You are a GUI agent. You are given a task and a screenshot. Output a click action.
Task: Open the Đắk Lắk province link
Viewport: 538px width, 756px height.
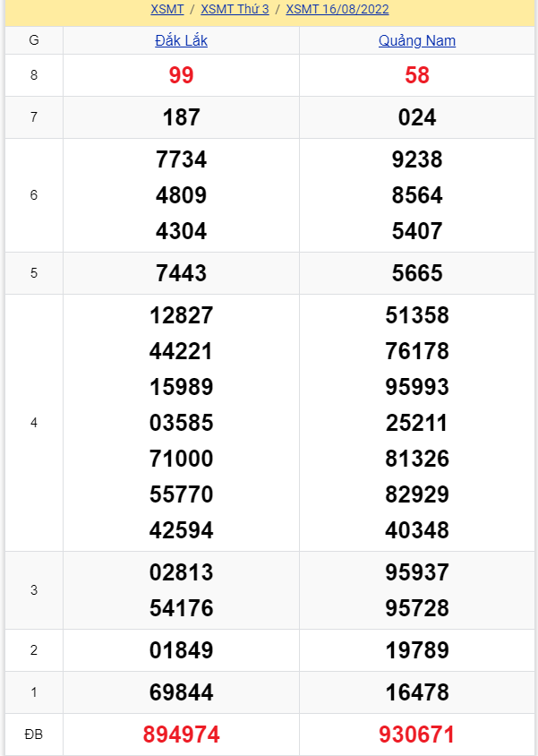pos(181,41)
